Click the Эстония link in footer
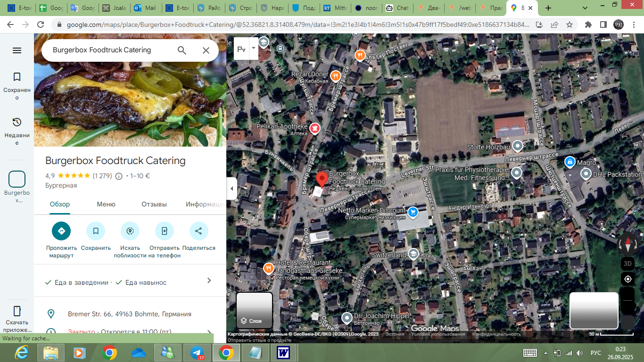644x362 pixels. click(x=395, y=334)
